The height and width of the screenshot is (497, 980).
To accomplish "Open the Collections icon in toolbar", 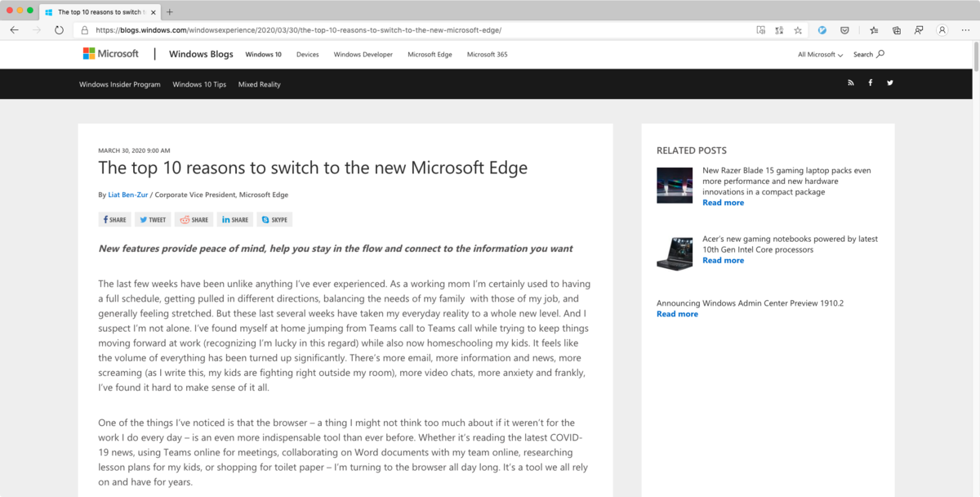I will 897,30.
